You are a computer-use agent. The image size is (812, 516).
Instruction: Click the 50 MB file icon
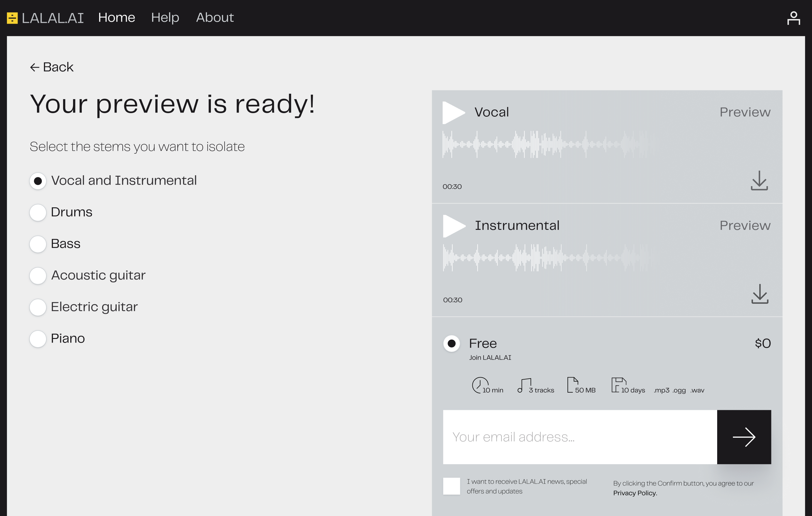click(572, 385)
